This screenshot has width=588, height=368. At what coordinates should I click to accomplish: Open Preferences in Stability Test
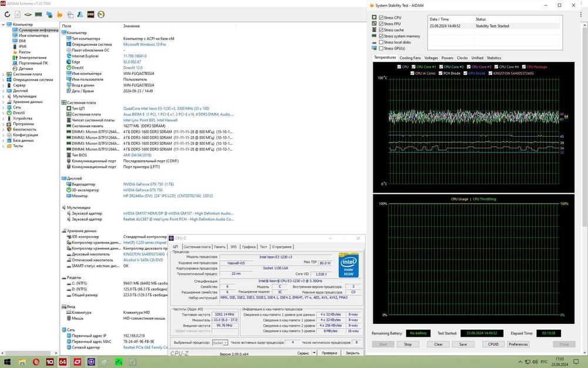coord(518,344)
